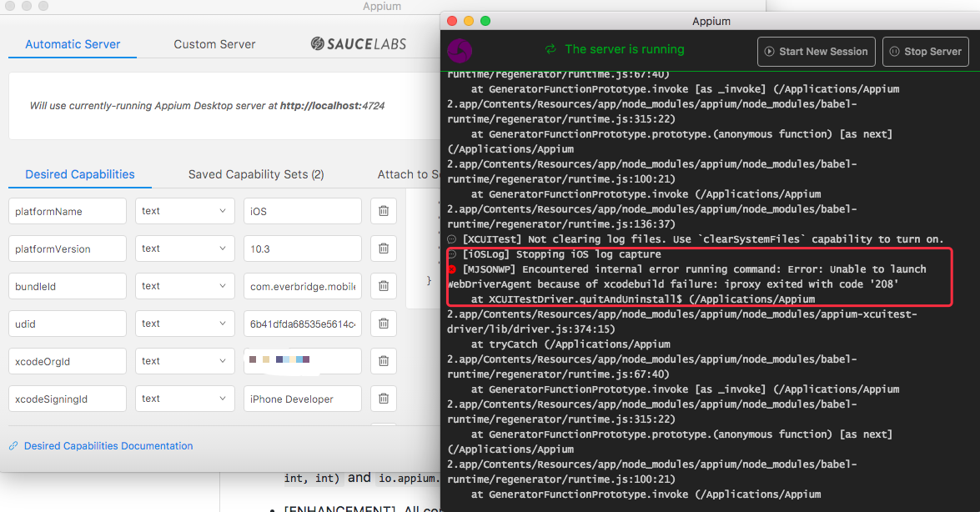Click the red MJSONWP error icon

pyautogui.click(x=452, y=269)
